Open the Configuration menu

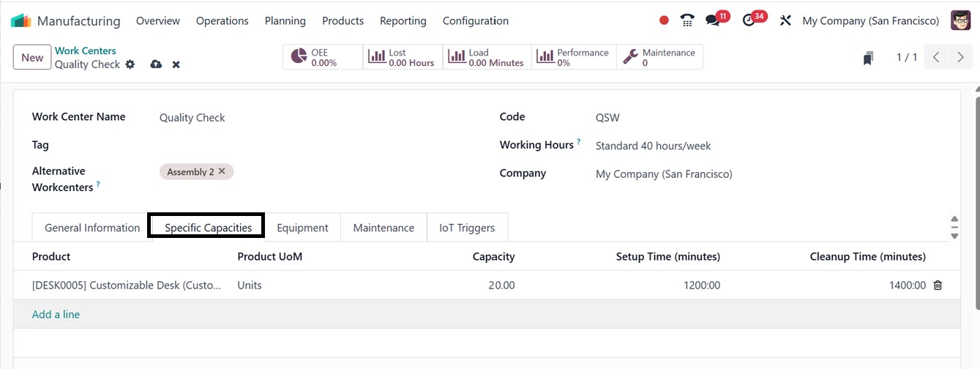pyautogui.click(x=475, y=20)
